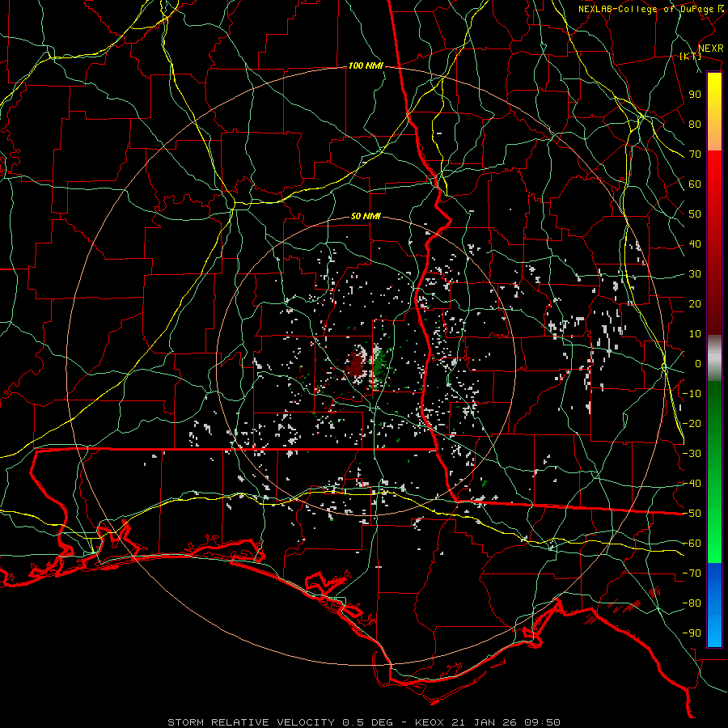Click the STORM RELATIVE VELOCITY product title
This screenshot has height=728, width=728.
(251, 722)
